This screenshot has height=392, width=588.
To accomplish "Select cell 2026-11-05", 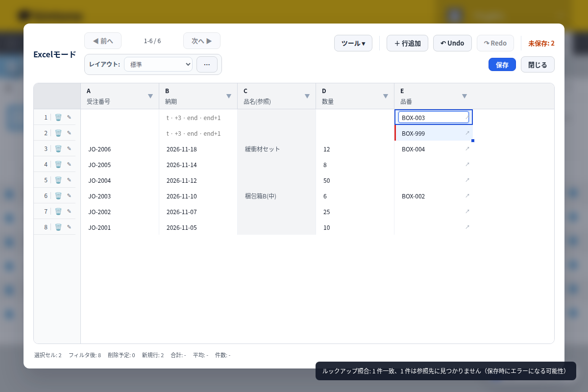I will [198, 227].
